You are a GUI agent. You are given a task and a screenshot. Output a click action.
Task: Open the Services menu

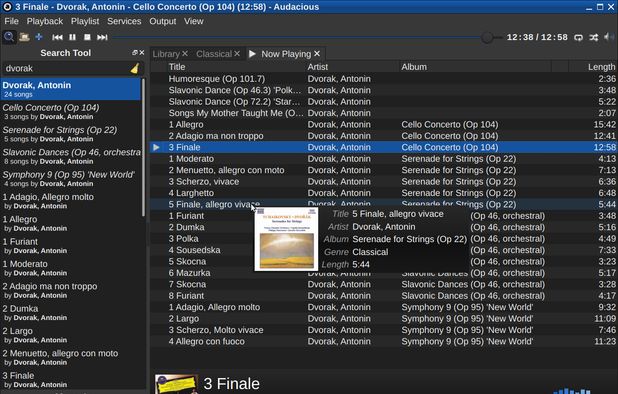point(124,21)
